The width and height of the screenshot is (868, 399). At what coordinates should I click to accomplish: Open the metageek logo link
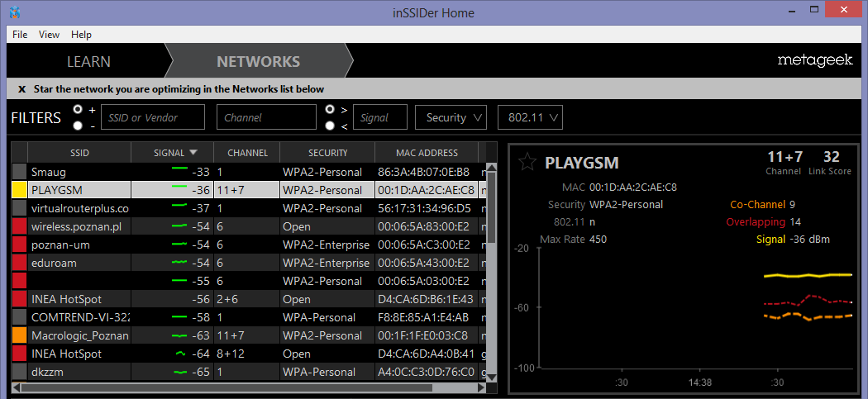click(815, 60)
